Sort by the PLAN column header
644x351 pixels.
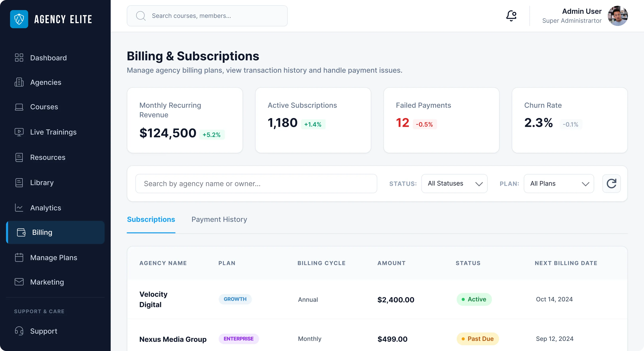pyautogui.click(x=227, y=263)
